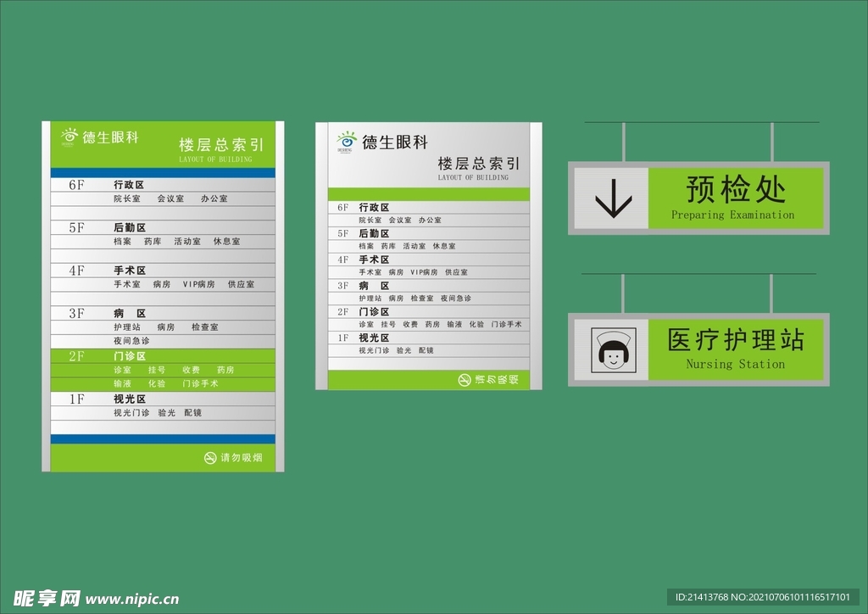Select the 6F label on the silver-header directory
The image size is (868, 614).
tap(343, 208)
